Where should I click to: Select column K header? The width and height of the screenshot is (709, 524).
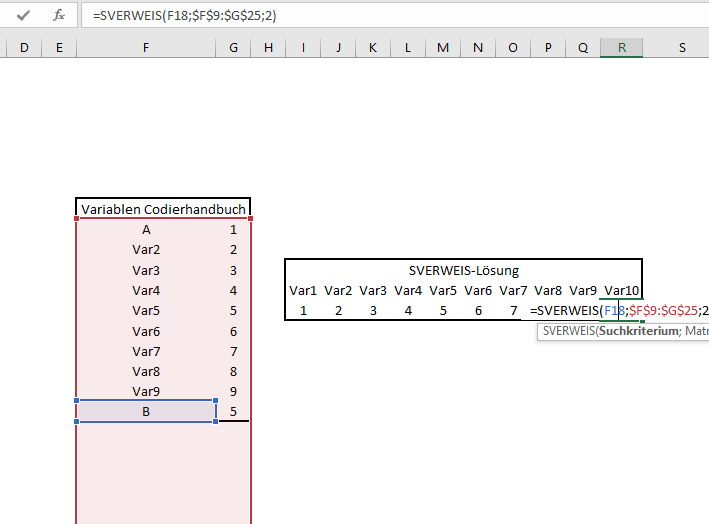(x=373, y=47)
